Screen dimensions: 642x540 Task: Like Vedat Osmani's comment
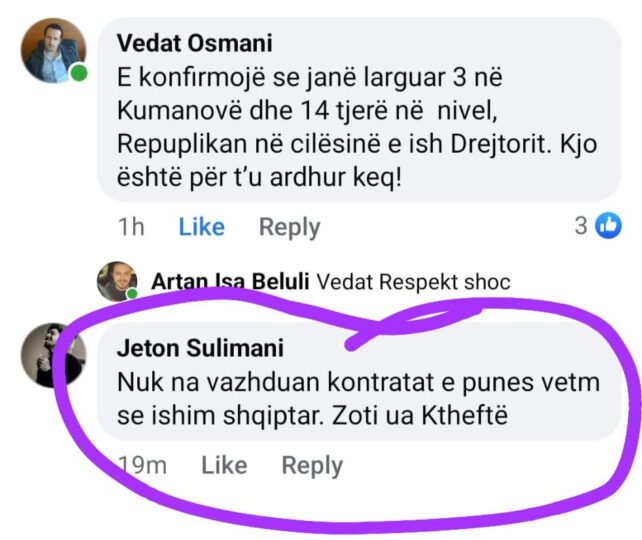[x=201, y=227]
